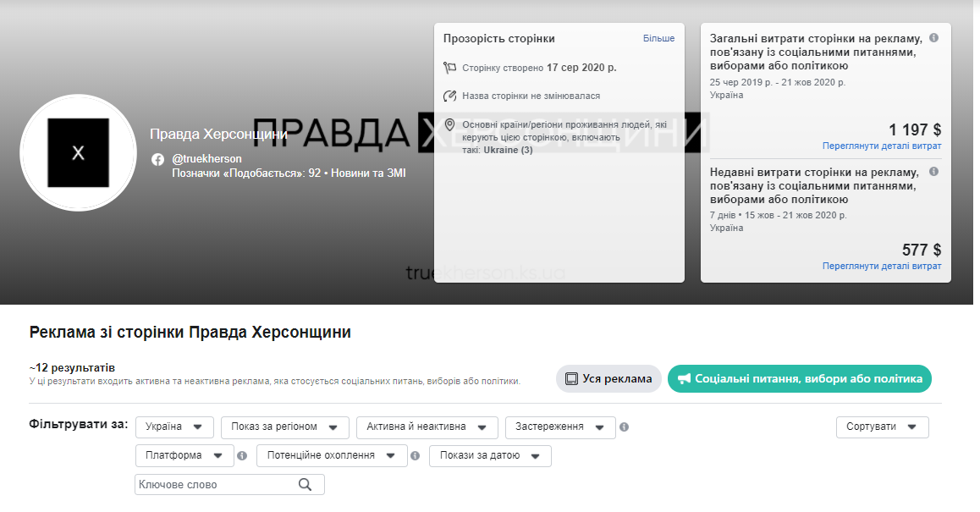Click the magnifier icon in keyword search
980x512 pixels.
[x=305, y=484]
